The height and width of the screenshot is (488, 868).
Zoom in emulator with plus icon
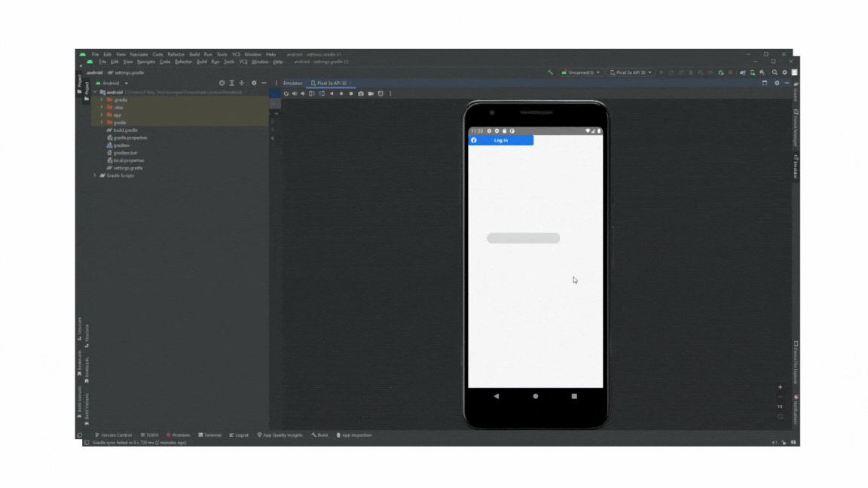(780, 387)
